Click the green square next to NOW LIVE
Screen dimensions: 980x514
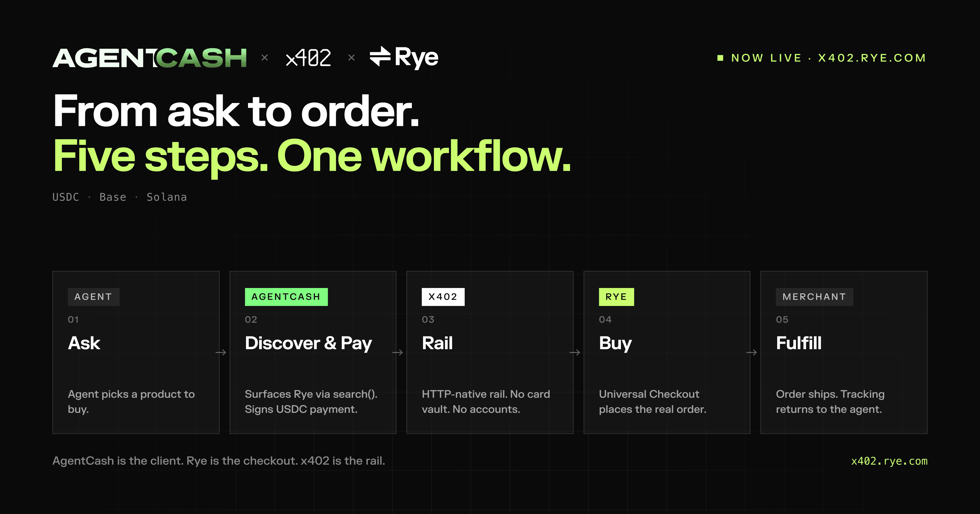(720, 58)
